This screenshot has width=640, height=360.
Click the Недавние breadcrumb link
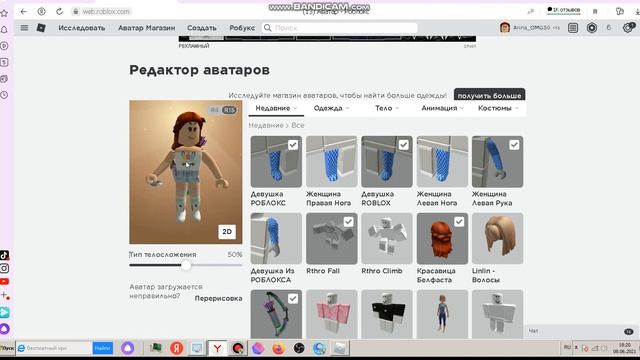(266, 125)
